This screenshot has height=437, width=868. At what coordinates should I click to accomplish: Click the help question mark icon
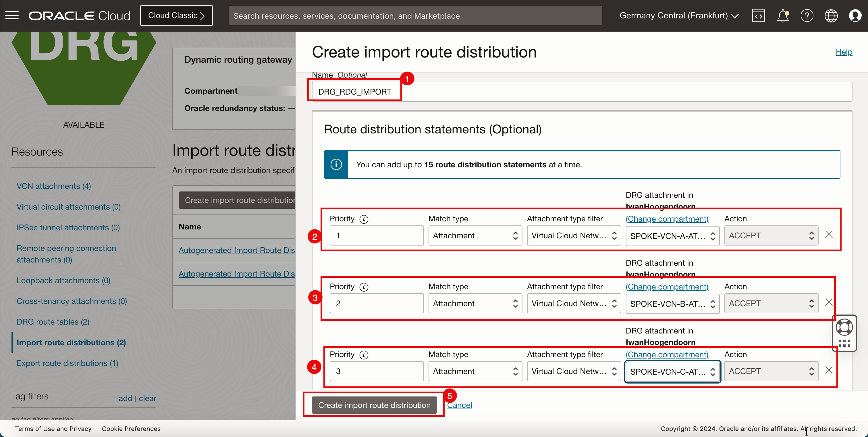pos(807,15)
